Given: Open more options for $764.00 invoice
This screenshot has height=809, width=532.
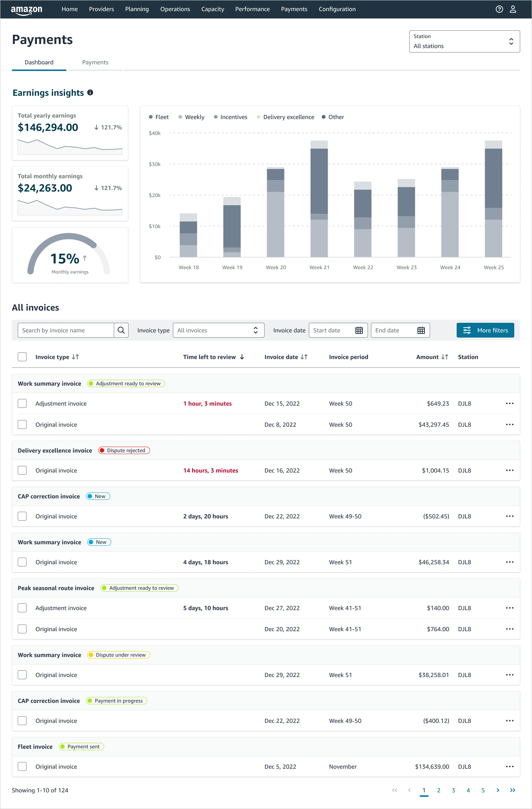Looking at the screenshot, I should [510, 629].
